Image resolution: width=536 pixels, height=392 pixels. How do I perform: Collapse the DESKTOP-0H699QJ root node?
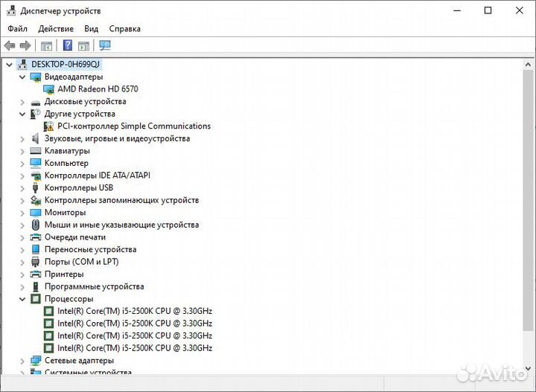[x=9, y=65]
